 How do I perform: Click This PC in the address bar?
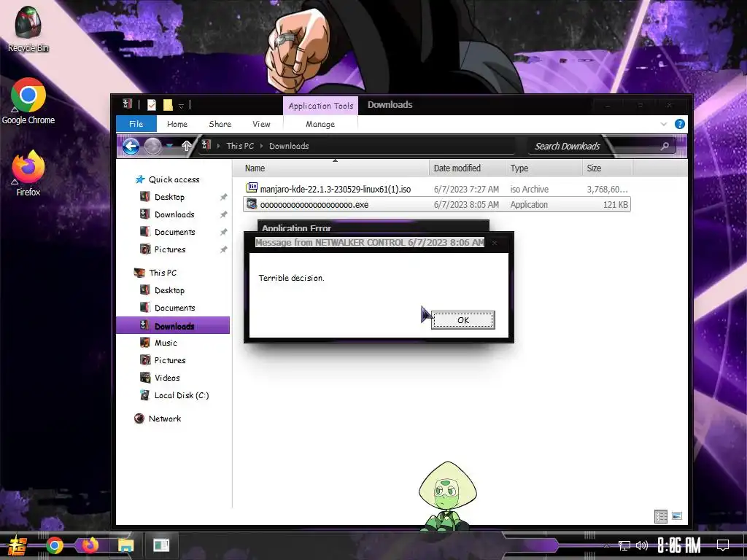[240, 146]
